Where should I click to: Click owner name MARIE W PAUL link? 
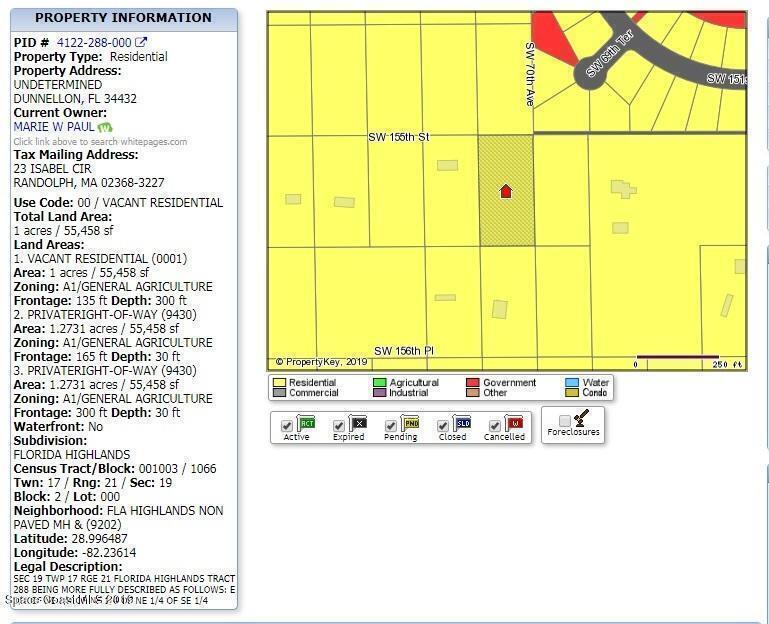click(54, 127)
